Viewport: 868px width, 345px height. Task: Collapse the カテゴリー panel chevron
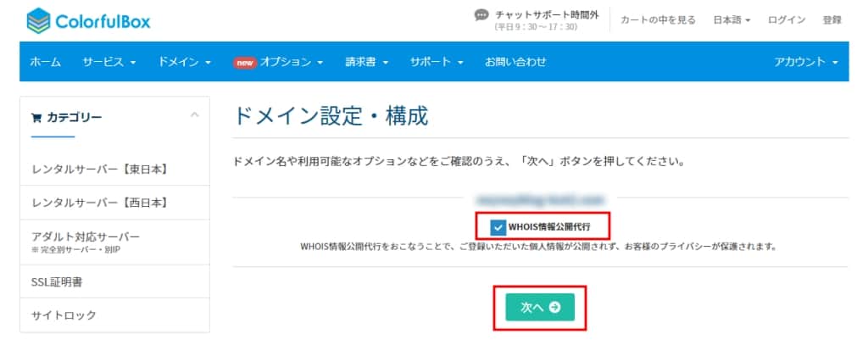click(x=194, y=114)
